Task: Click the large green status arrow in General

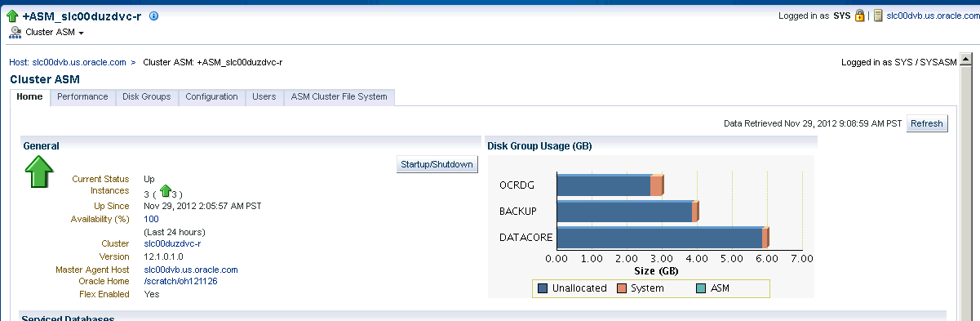Action: click(x=39, y=172)
